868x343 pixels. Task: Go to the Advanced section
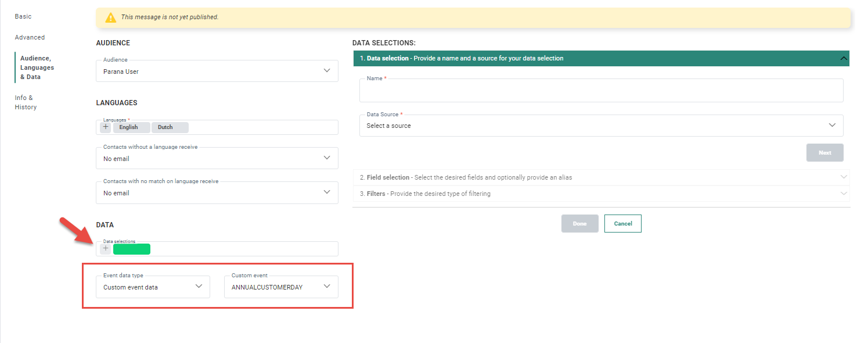pyautogui.click(x=30, y=37)
